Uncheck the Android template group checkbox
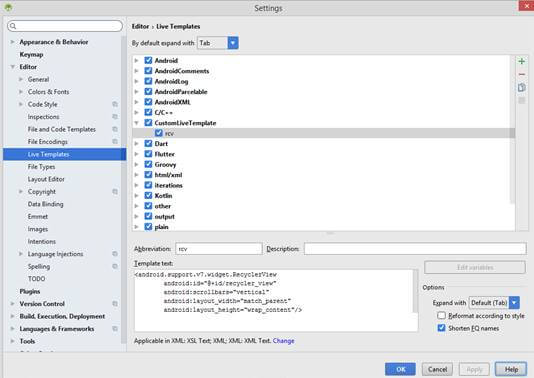 pos(148,60)
